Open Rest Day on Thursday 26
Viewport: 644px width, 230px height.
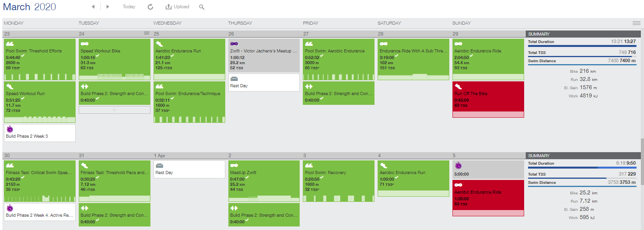pos(264,83)
